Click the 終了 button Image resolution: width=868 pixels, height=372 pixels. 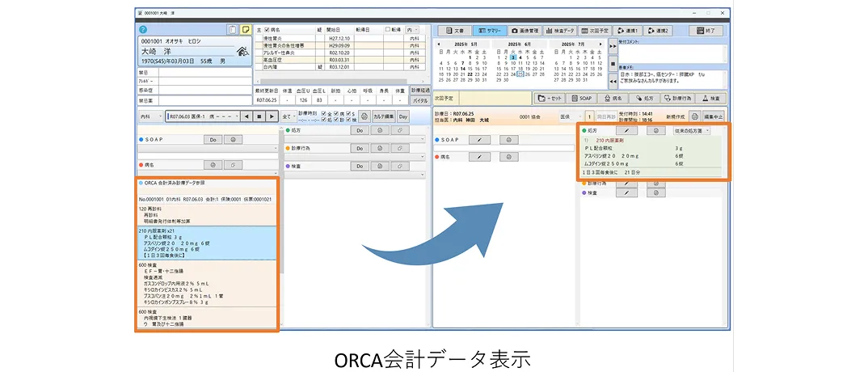[706, 31]
